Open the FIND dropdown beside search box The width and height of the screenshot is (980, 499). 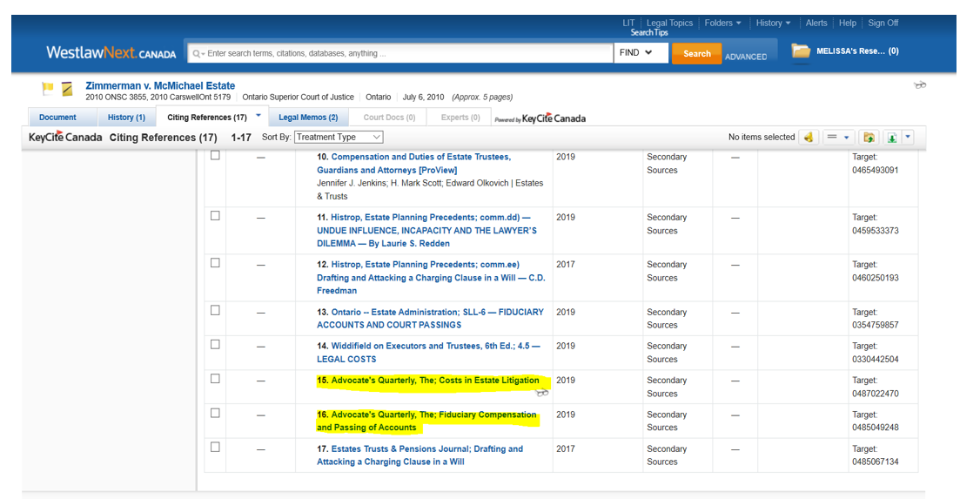coord(641,52)
